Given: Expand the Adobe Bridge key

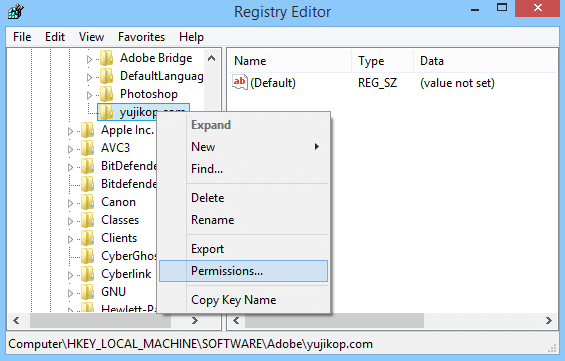Looking at the screenshot, I should point(89,59).
